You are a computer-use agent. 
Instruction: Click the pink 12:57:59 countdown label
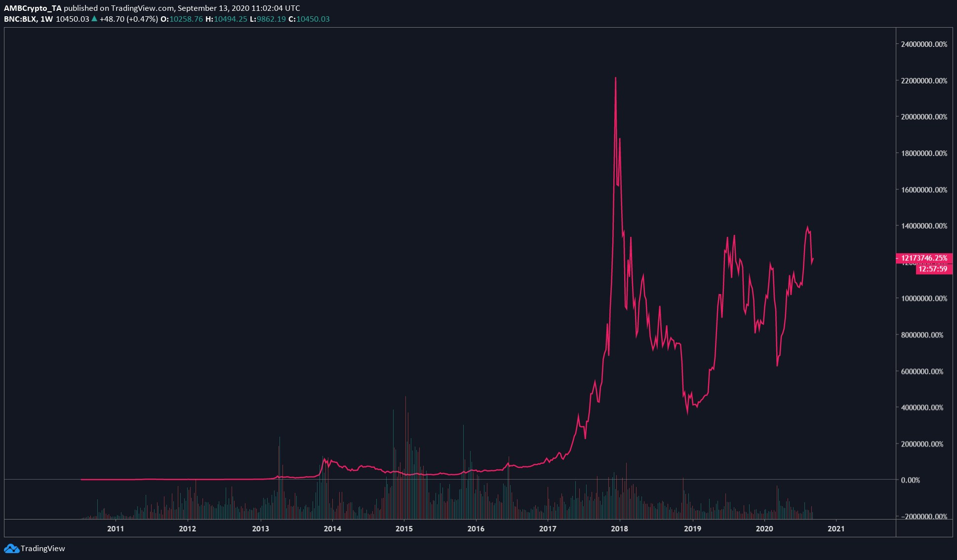(x=933, y=269)
